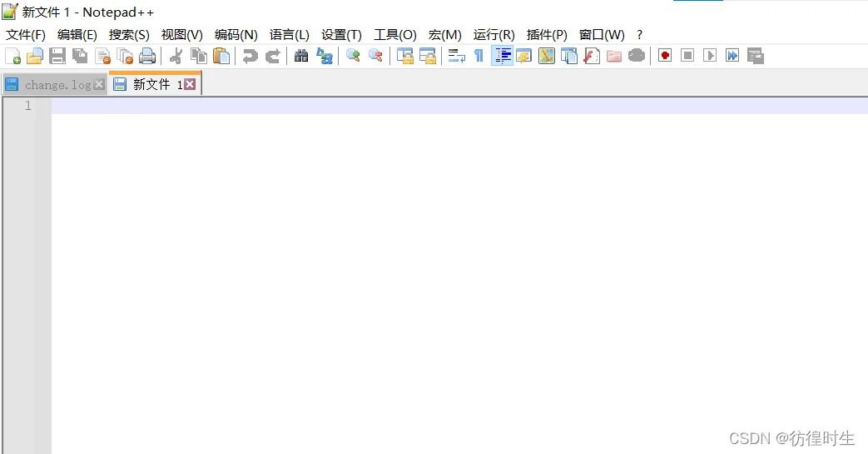Save the current recorded macro

point(755,56)
